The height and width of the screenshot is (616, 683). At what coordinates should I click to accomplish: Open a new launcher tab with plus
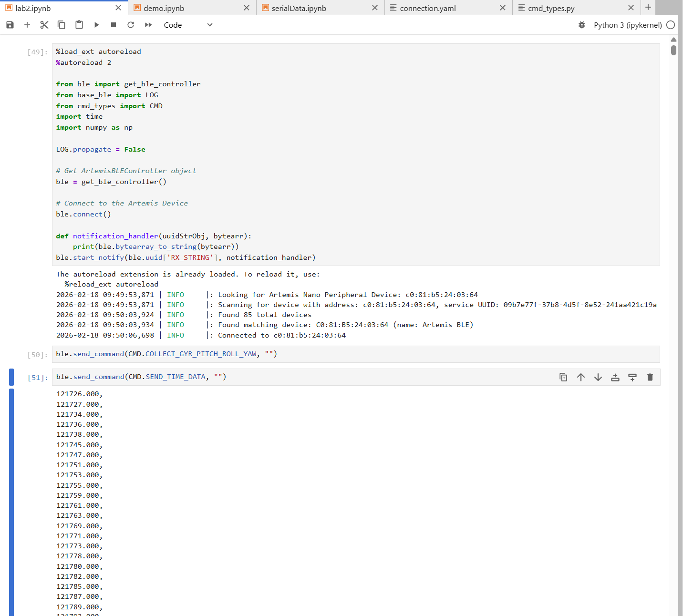tap(648, 7)
